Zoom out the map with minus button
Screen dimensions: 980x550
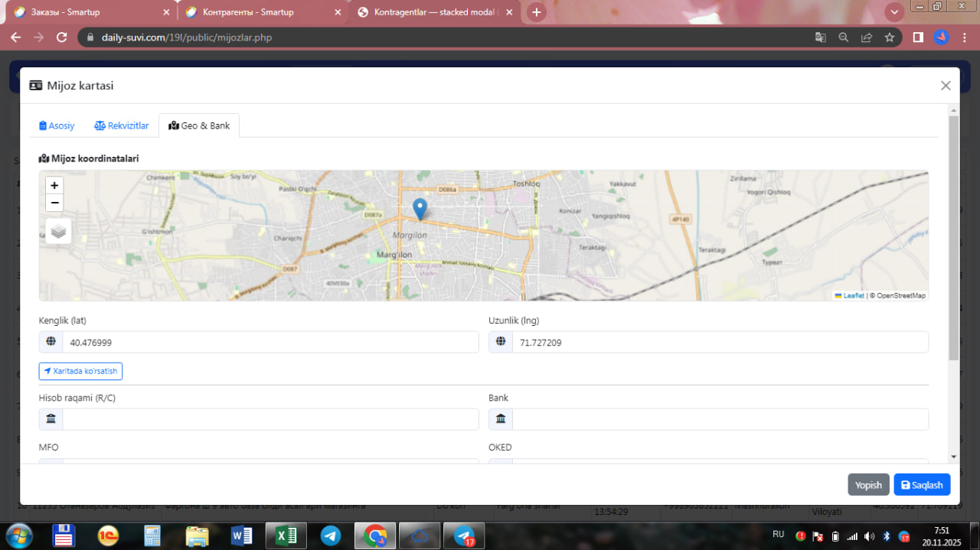tap(54, 203)
